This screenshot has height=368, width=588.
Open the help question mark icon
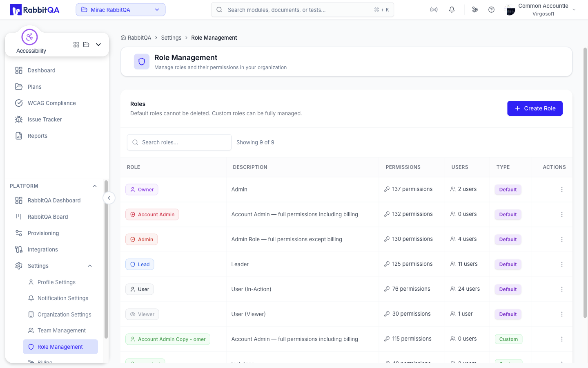491,10
